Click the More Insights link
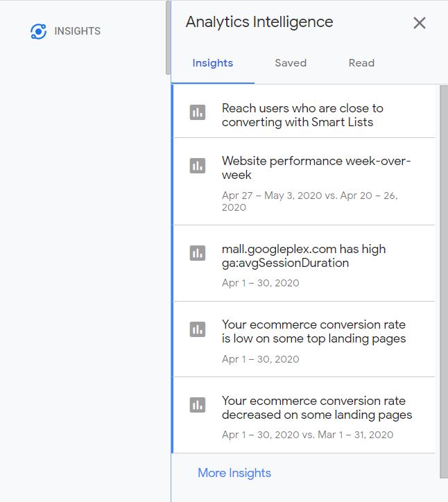Screen dimensions: 448x502 coord(234,473)
